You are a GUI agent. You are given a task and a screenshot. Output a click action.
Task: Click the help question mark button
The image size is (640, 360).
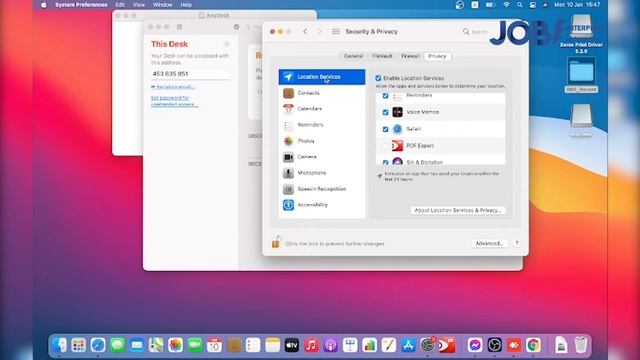point(517,243)
